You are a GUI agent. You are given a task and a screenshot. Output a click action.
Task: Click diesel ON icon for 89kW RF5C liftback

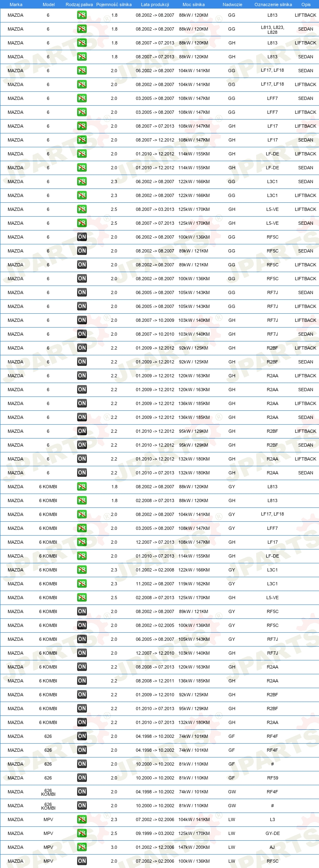click(x=82, y=265)
